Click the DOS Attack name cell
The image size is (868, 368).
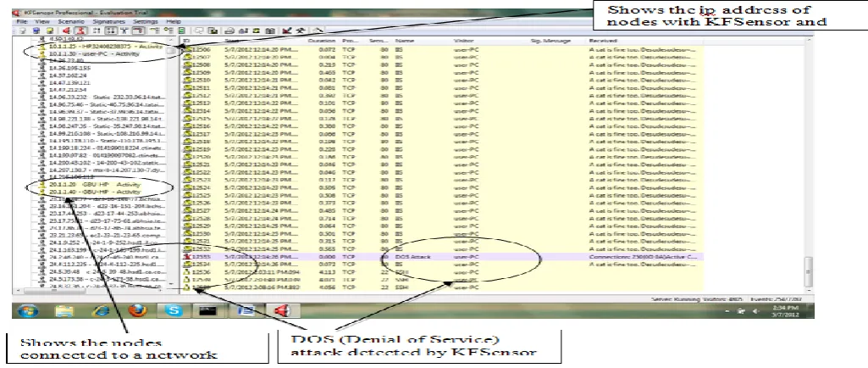click(412, 257)
